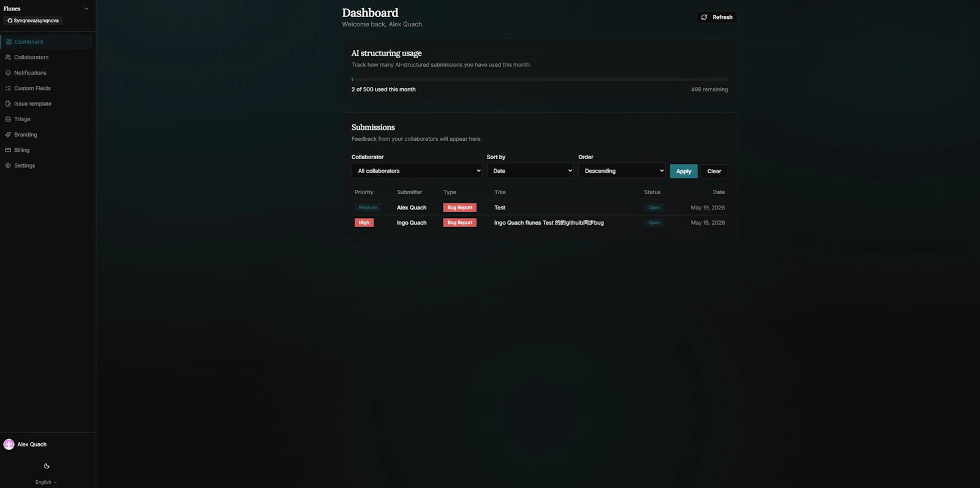Click the May 15, 2026 date cell
The height and width of the screenshot is (488, 980).
click(x=707, y=223)
